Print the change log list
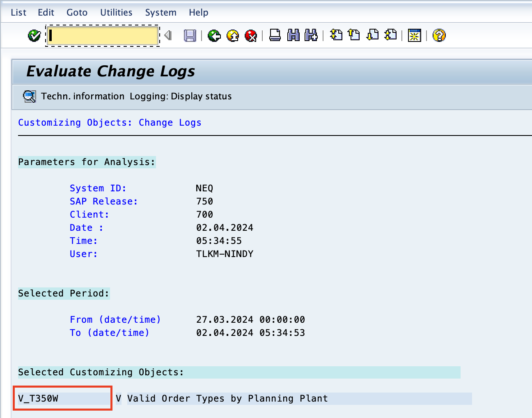Image resolution: width=532 pixels, height=418 pixels. pyautogui.click(x=275, y=36)
